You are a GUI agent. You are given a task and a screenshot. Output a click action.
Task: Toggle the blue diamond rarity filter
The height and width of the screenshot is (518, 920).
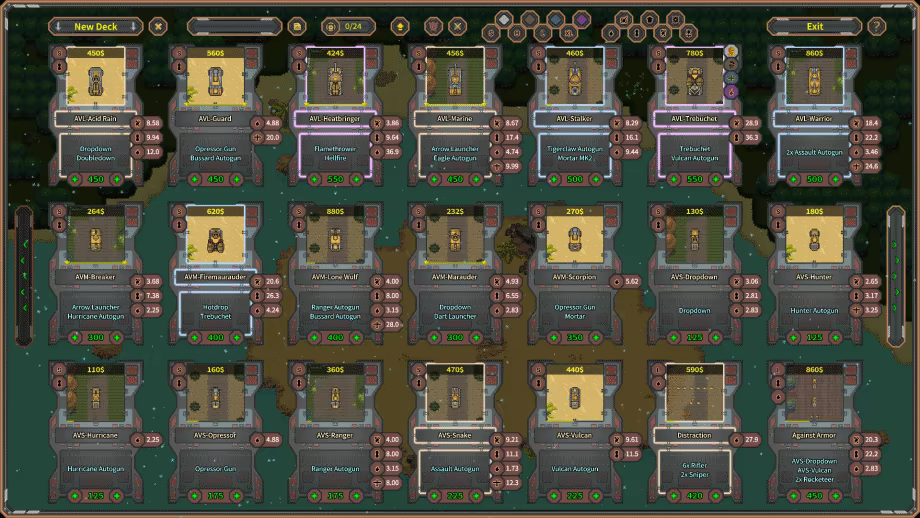[555, 19]
